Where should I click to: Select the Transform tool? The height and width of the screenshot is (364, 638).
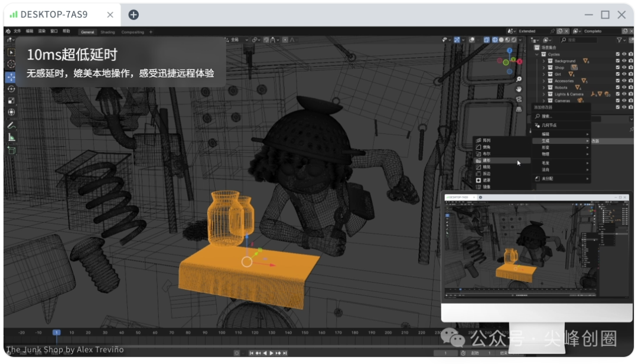point(11,112)
